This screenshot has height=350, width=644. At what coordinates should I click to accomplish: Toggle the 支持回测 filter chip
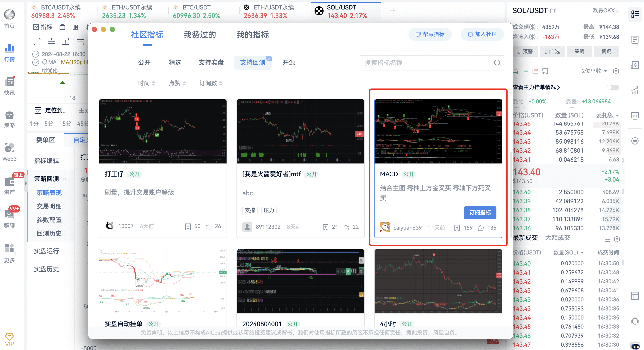[253, 63]
